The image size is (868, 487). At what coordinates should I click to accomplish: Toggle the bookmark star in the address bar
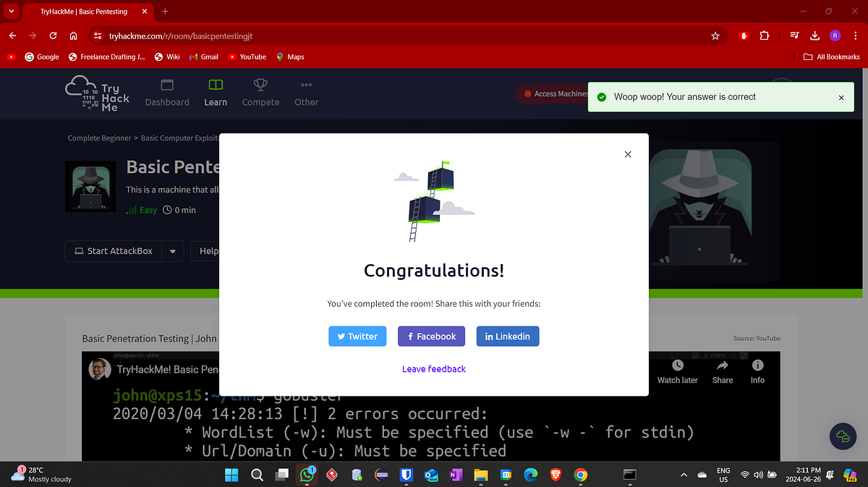(x=715, y=35)
